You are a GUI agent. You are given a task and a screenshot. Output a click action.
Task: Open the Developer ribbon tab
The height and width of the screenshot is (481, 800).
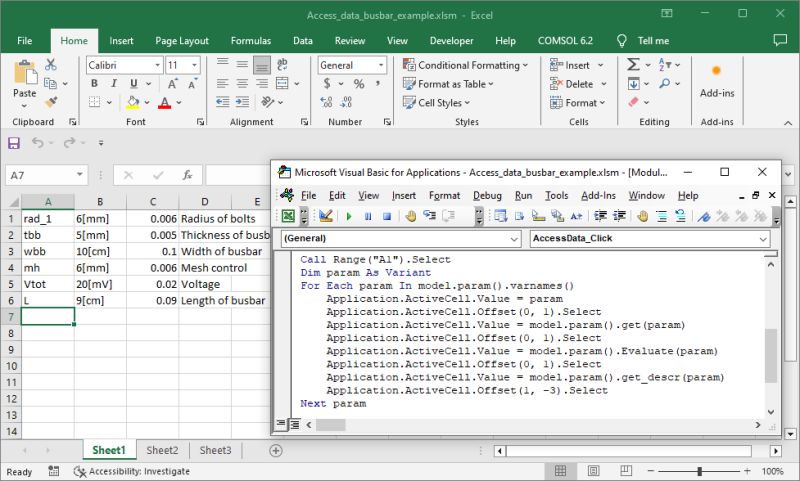coord(451,41)
